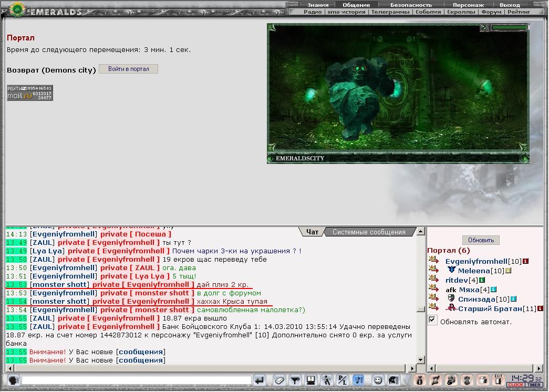Toggle the Обновлять автомат. checkbox
549x392 pixels.
(x=432, y=320)
